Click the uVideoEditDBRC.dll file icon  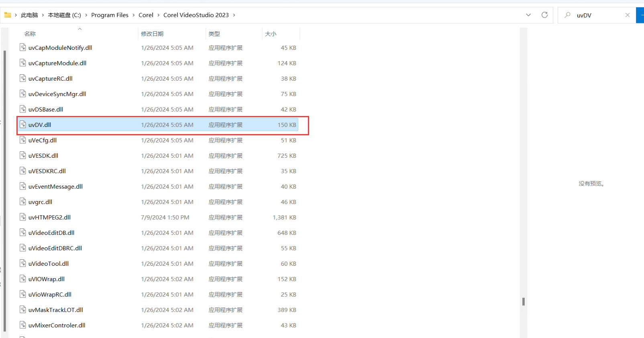[x=23, y=248]
